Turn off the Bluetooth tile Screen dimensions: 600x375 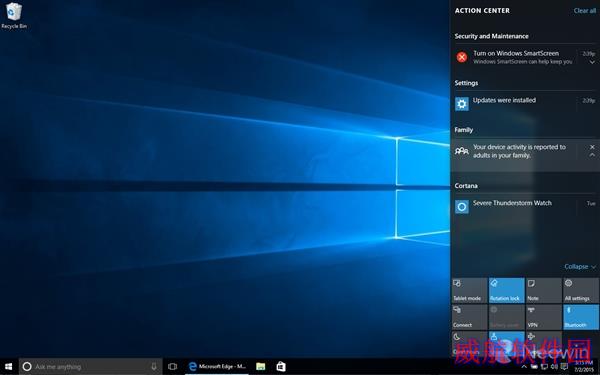click(581, 317)
